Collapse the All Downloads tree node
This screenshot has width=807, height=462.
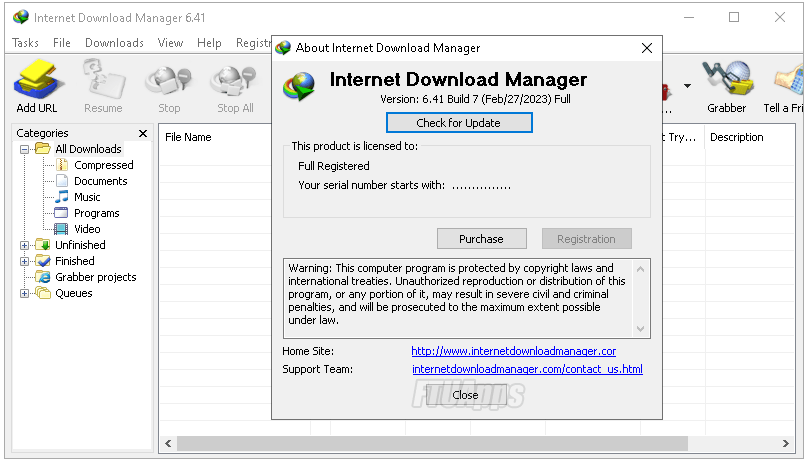[24, 149]
